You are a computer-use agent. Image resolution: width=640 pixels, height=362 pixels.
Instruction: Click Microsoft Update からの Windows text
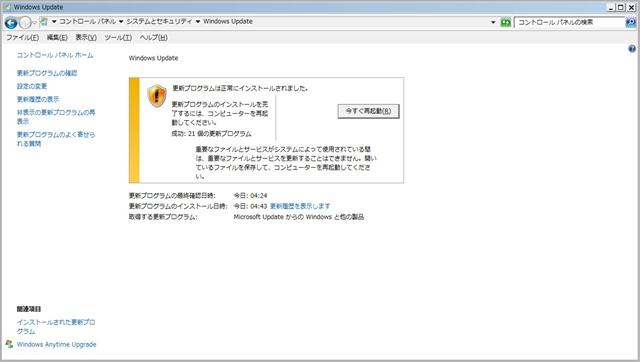[283, 217]
